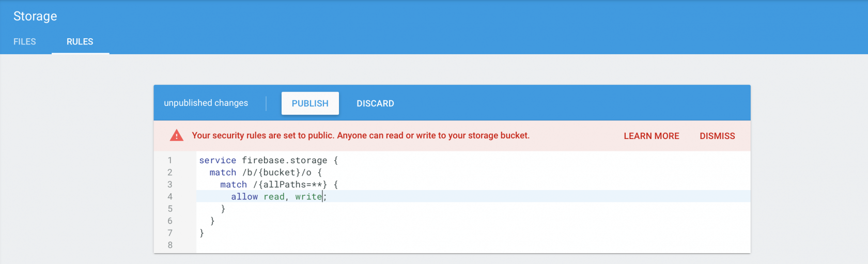Publish the unpublished rule changes
This screenshot has height=264, width=868.
coord(310,103)
